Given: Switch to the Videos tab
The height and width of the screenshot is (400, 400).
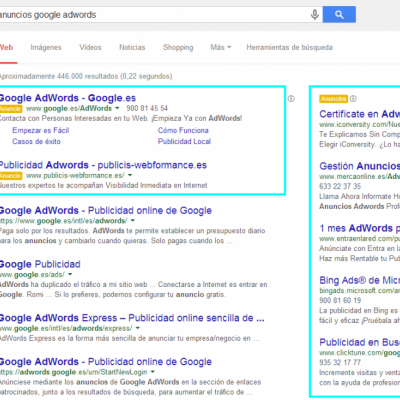Looking at the screenshot, I should tap(90, 47).
